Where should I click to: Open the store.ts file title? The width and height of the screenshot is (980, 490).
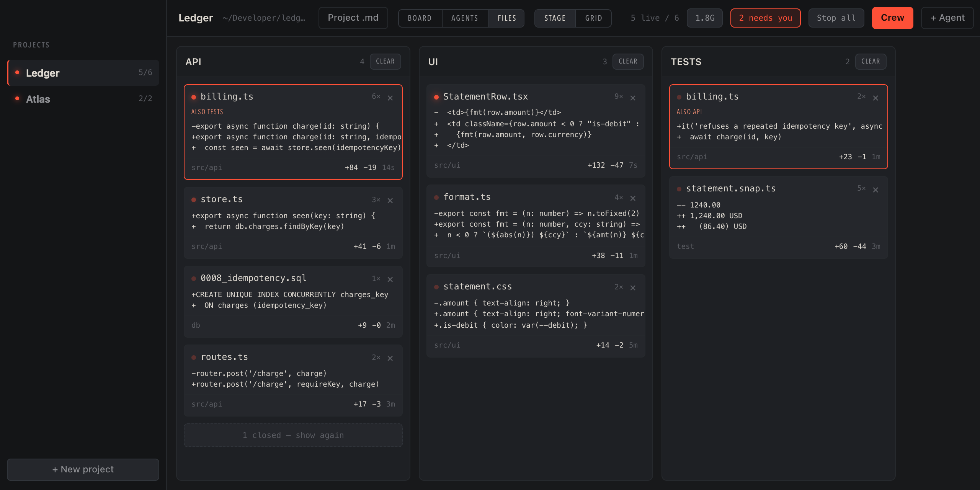pyautogui.click(x=222, y=199)
